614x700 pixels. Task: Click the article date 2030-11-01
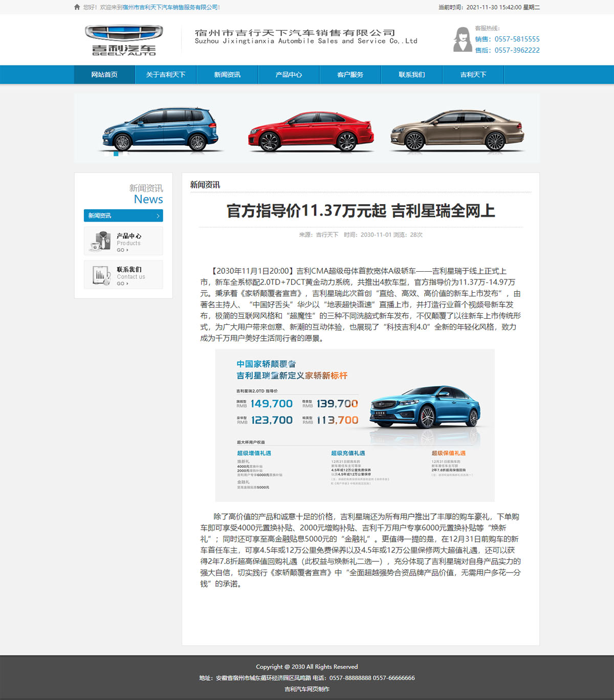coord(376,235)
